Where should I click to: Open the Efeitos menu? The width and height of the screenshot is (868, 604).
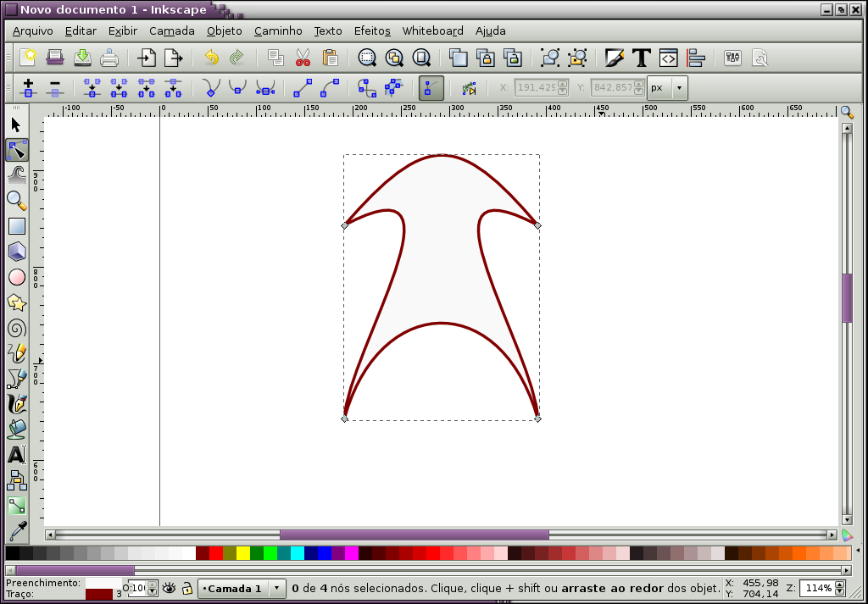click(x=372, y=31)
